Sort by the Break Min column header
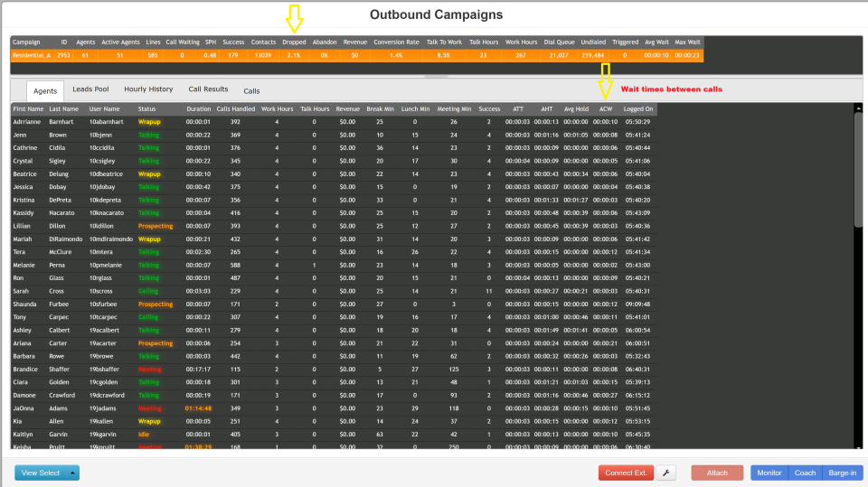 click(380, 109)
